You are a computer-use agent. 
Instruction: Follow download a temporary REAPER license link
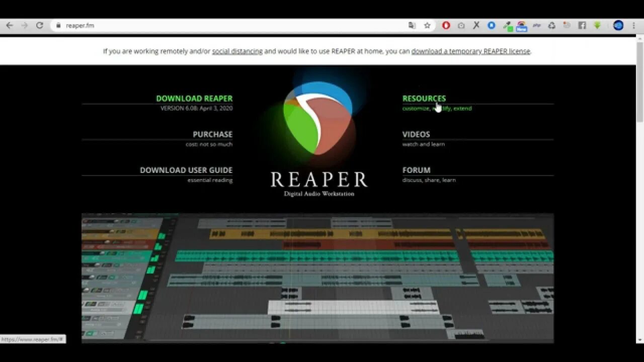coord(471,51)
